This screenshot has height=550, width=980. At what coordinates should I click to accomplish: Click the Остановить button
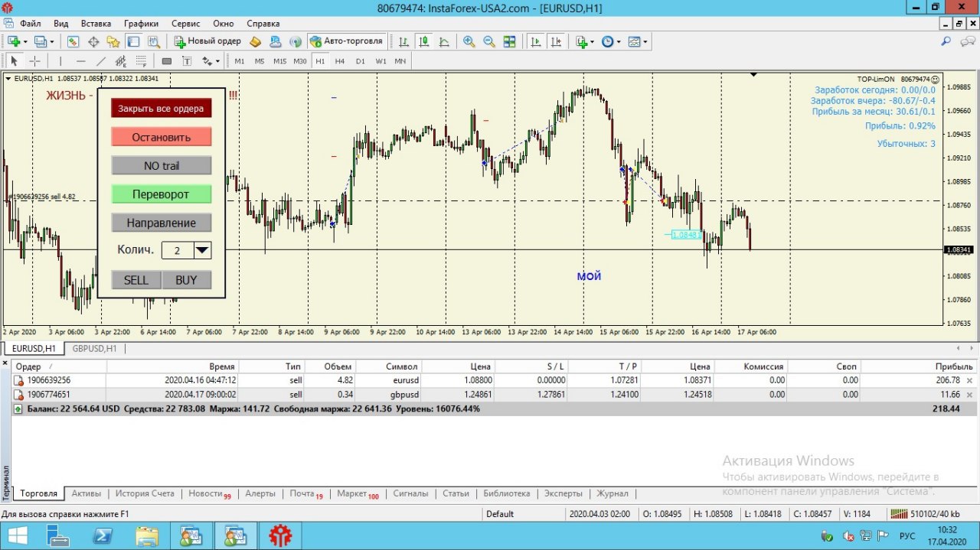(161, 137)
